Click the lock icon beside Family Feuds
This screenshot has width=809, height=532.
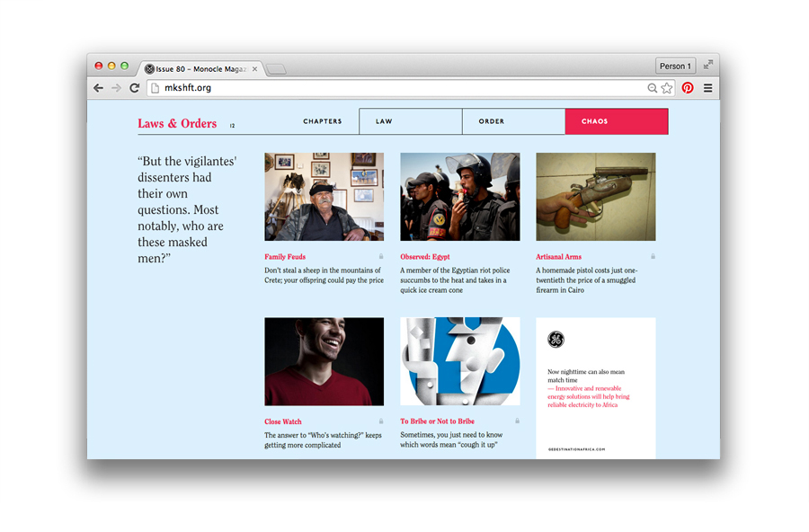381,256
